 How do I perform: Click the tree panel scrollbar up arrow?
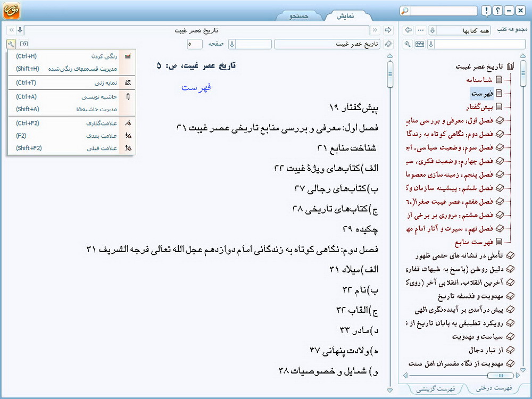(x=523, y=56)
